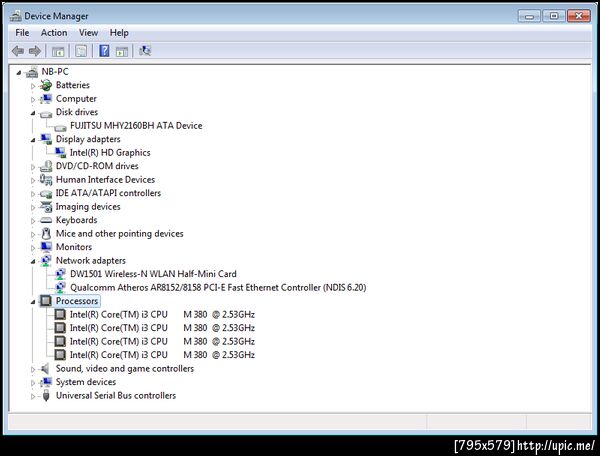Open the Help menu
The image size is (600, 456).
[119, 33]
